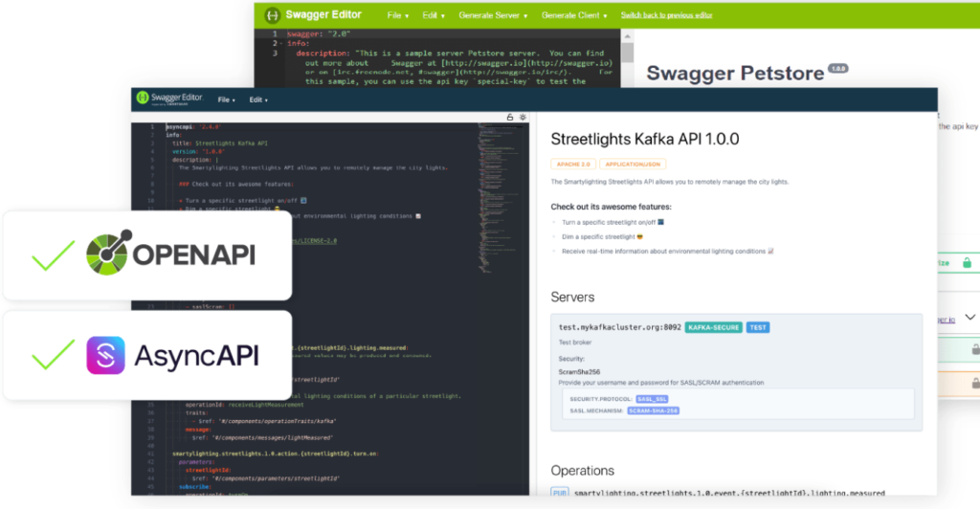Click the PUB operation badge
Image resolution: width=980 pixels, height=509 pixels.
pyautogui.click(x=559, y=493)
